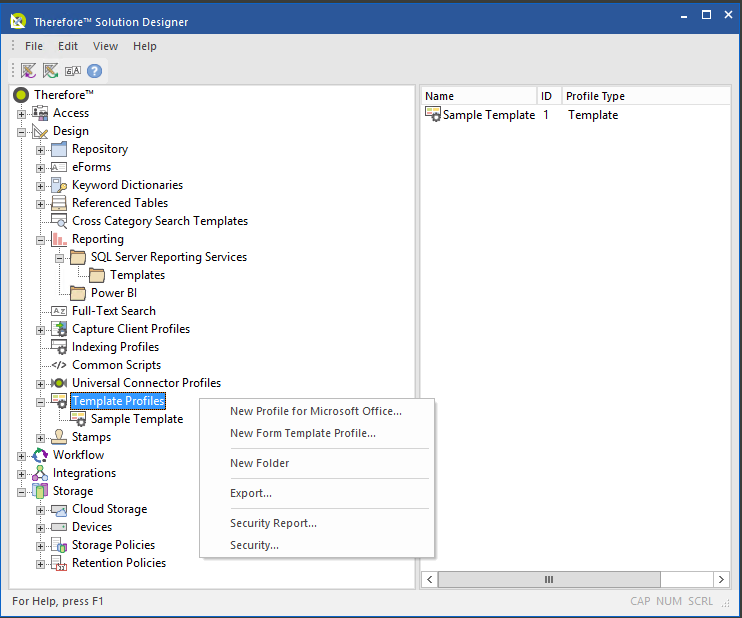This screenshot has height=618, width=742.
Task: Click the Universal Connector Profiles icon
Action: [58, 383]
